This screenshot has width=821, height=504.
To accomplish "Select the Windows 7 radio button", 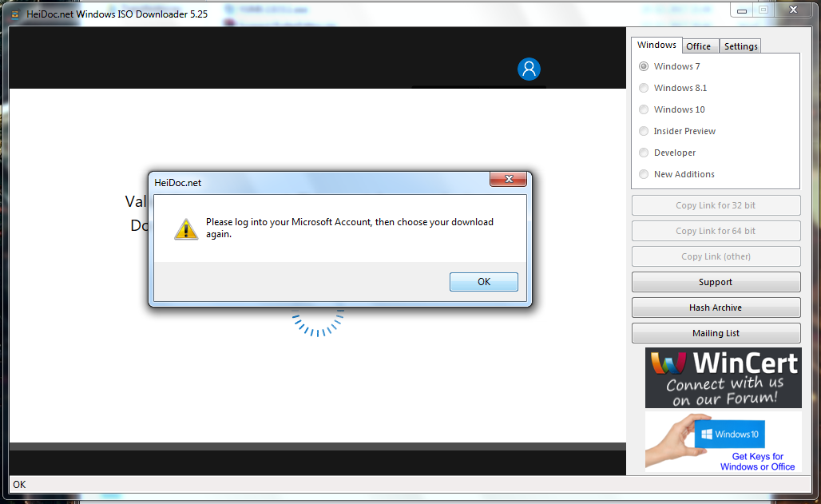I will click(644, 66).
